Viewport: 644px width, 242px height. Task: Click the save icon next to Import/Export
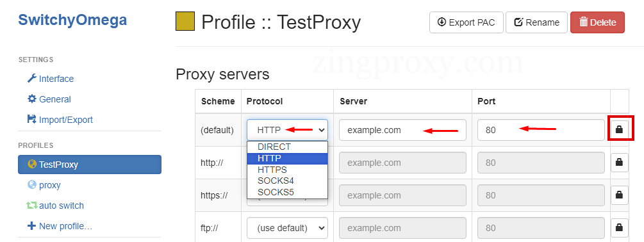31,119
